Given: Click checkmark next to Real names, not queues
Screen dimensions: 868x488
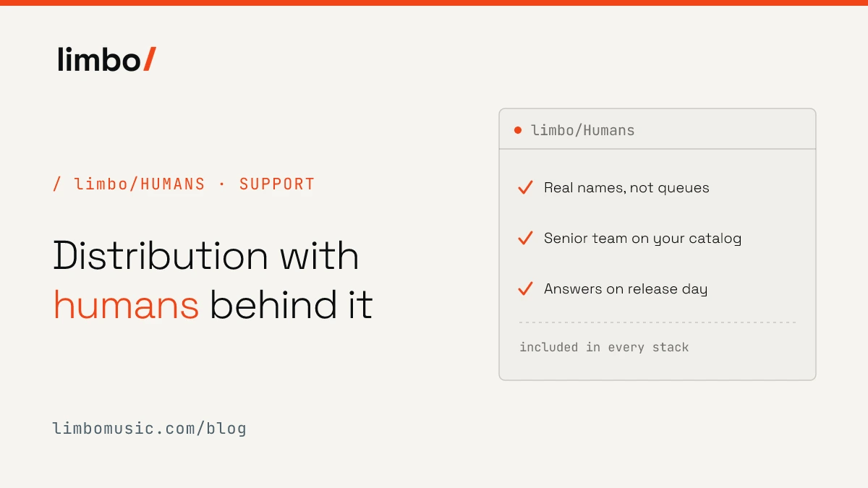Looking at the screenshot, I should [x=525, y=188].
